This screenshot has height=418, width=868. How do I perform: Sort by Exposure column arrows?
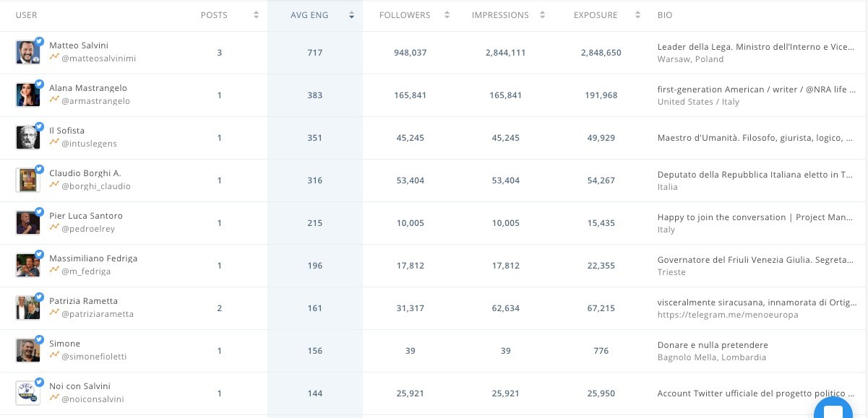[637, 15]
